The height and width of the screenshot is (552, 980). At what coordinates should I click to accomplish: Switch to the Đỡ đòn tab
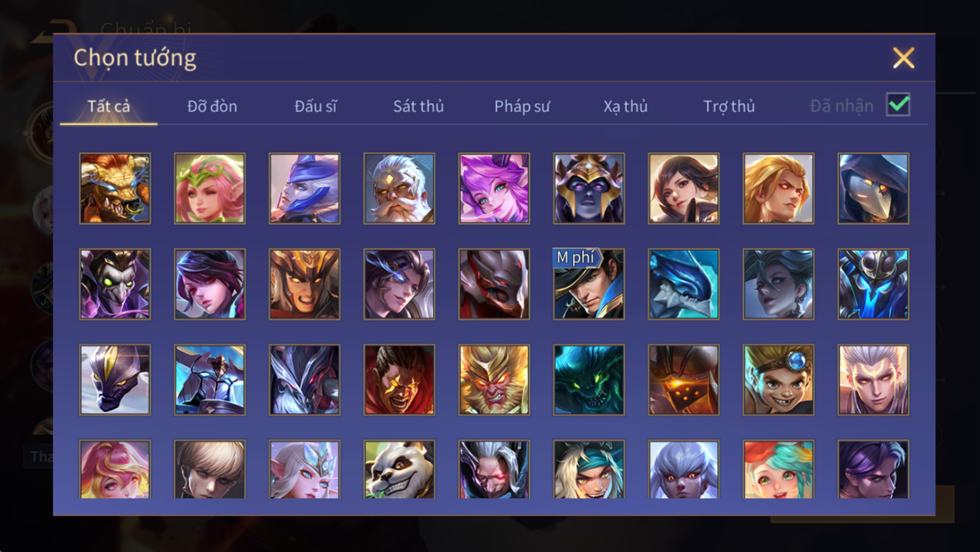[212, 106]
